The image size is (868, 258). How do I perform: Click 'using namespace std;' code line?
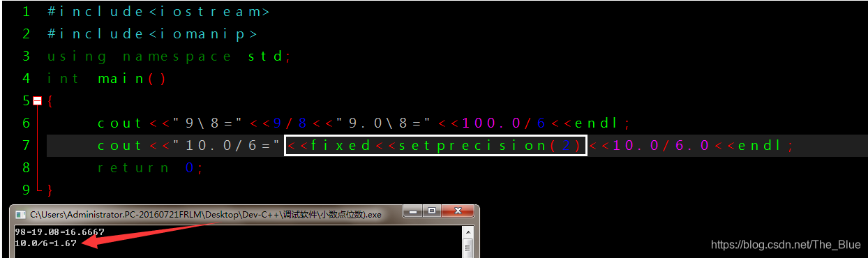pos(168,56)
